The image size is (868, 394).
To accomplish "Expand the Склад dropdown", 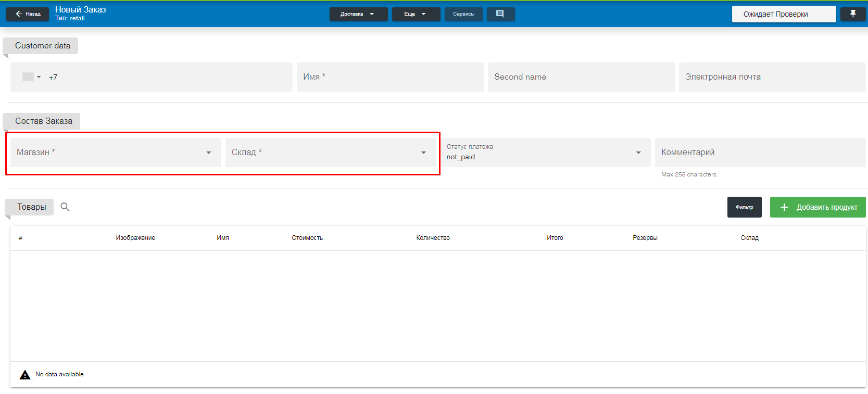I will pos(331,152).
